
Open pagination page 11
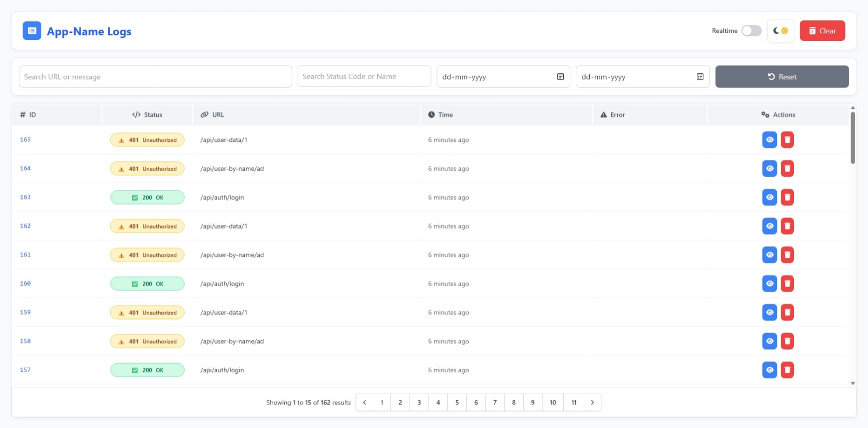coord(574,403)
